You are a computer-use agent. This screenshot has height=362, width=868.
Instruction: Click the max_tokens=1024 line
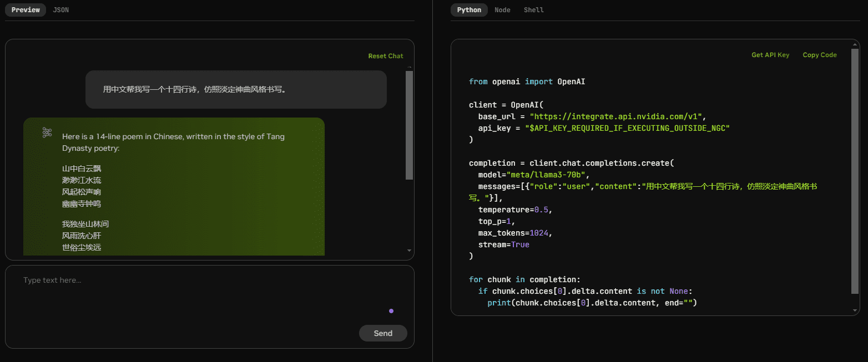[x=515, y=233]
